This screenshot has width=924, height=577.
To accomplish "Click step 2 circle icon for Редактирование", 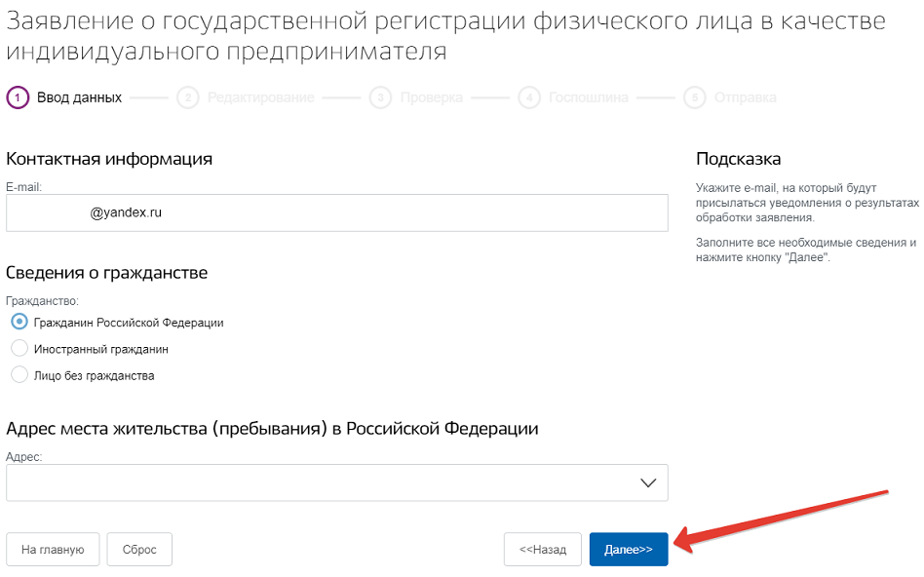I will (x=188, y=97).
